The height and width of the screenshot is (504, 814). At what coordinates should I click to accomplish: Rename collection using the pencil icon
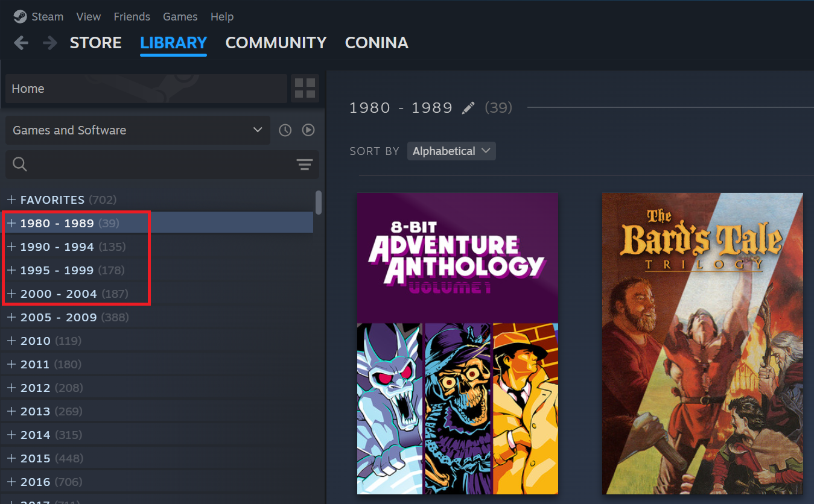tap(468, 108)
